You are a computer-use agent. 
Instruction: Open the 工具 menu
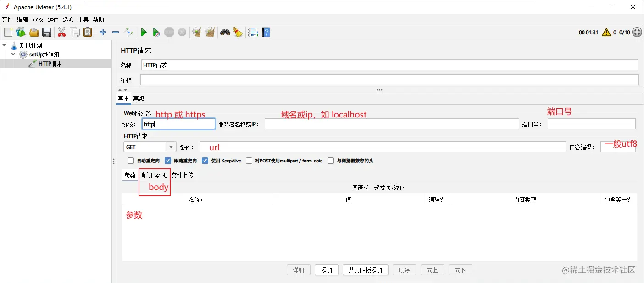tap(83, 19)
